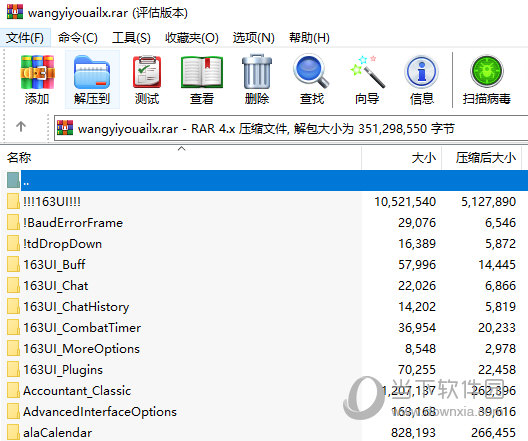Click folder icon of 163UI_ChatHistory
Image resolution: width=528 pixels, height=441 pixels.
pyautogui.click(x=13, y=306)
